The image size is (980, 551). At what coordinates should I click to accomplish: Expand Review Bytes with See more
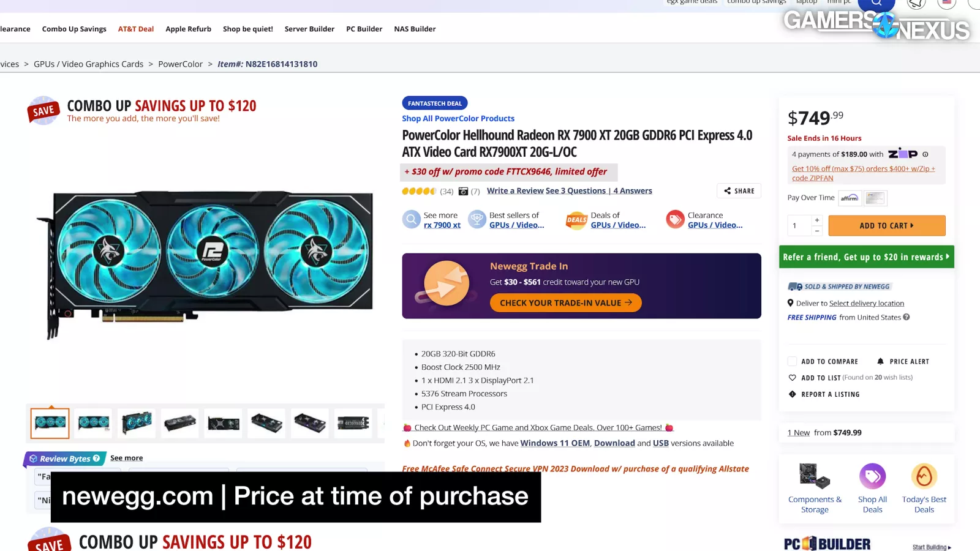[126, 458]
